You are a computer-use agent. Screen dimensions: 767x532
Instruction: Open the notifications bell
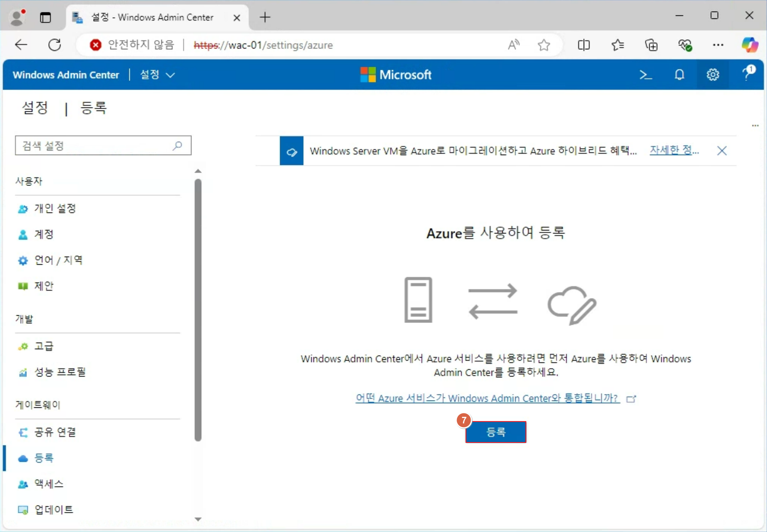[679, 75]
